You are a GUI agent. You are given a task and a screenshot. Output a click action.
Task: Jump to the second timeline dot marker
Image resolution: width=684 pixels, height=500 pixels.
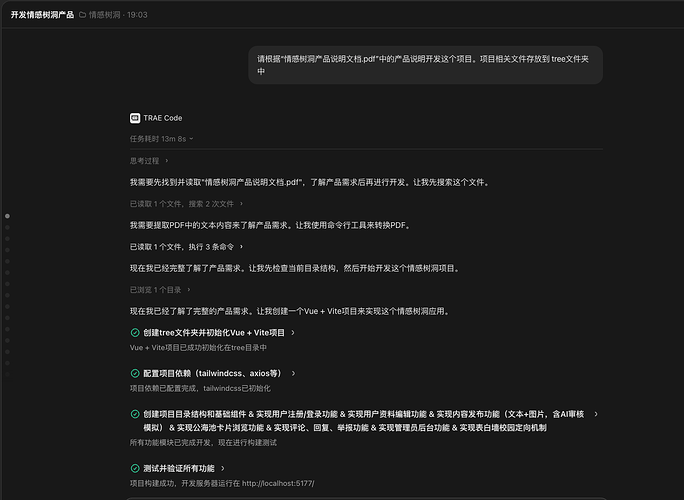(x=7, y=227)
